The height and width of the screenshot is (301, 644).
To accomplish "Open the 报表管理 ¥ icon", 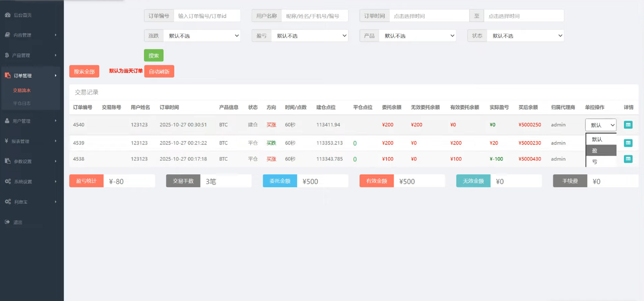I will 7,141.
